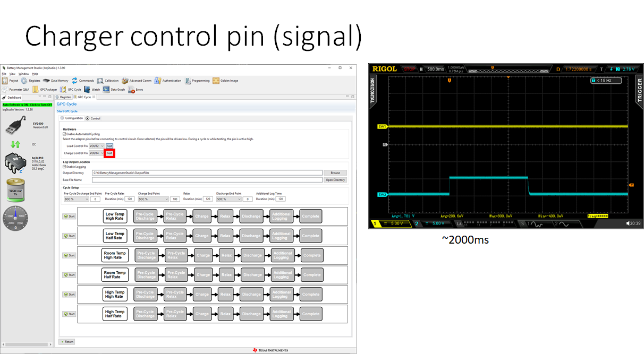Open HORIZONTAL side tab on oscilloscope screen

[372, 91]
